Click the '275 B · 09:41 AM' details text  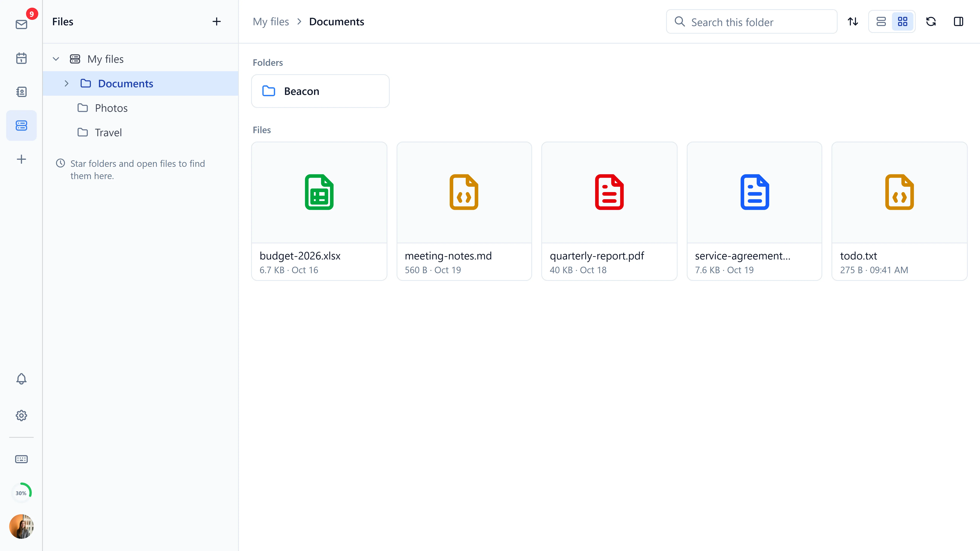(874, 270)
